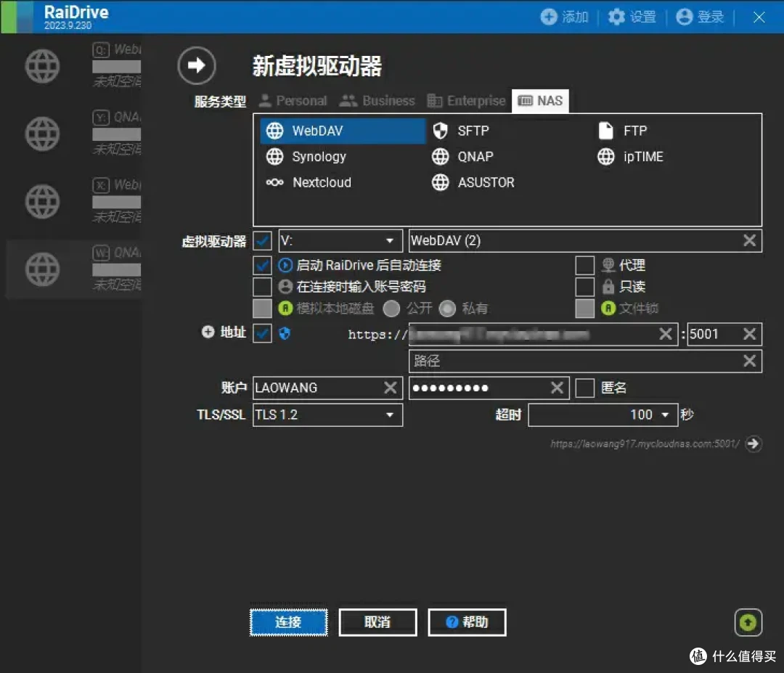Open drive letter V: dropdown

point(340,240)
